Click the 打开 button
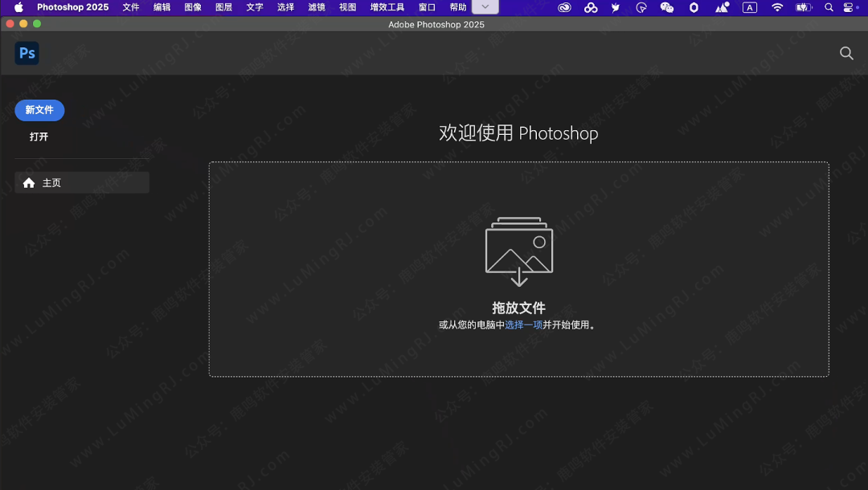This screenshot has height=490, width=868. tap(39, 137)
